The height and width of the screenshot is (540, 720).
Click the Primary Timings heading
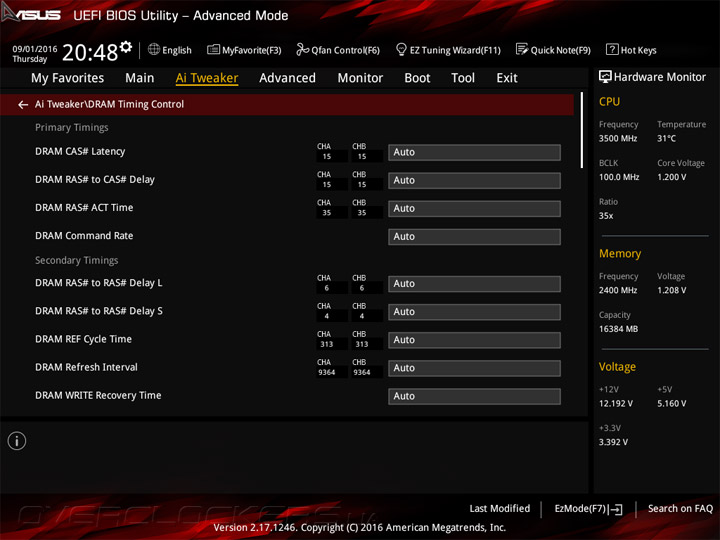(x=72, y=127)
